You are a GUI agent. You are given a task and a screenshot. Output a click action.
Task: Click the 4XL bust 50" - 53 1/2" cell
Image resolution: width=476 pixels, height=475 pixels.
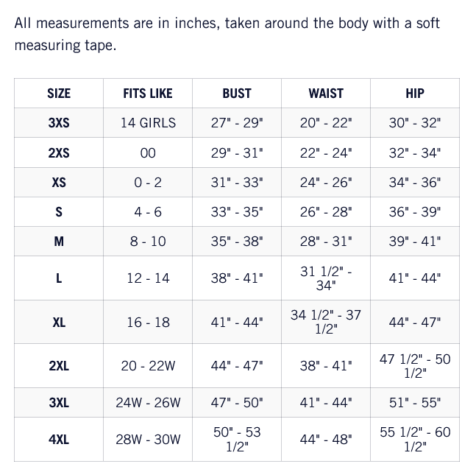(237, 440)
